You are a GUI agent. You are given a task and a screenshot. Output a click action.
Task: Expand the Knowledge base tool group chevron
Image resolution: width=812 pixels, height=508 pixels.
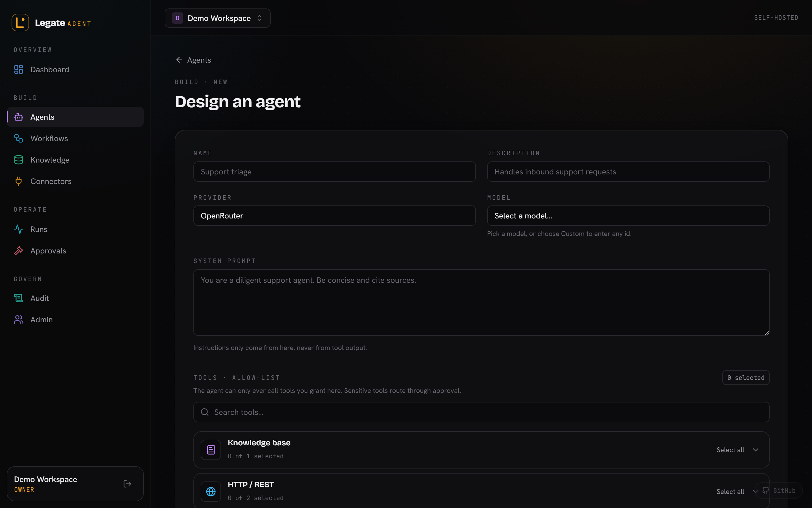pyautogui.click(x=756, y=450)
